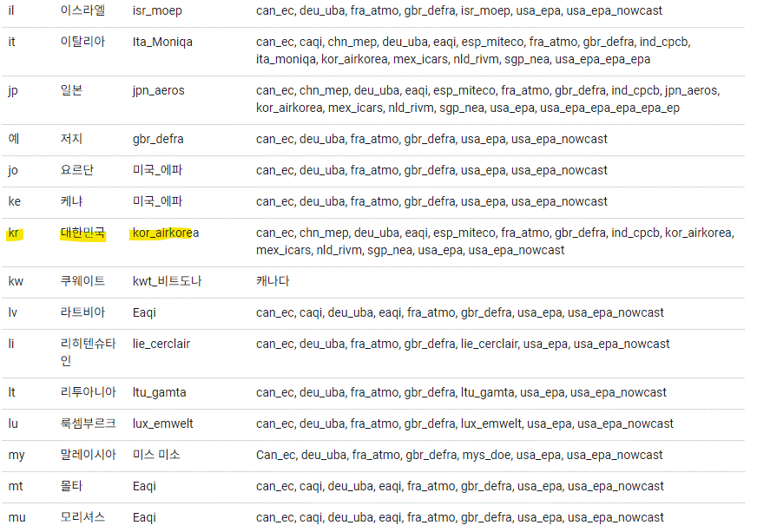Click the "미스 미소" cell
The image size is (757, 532).
[x=156, y=455]
